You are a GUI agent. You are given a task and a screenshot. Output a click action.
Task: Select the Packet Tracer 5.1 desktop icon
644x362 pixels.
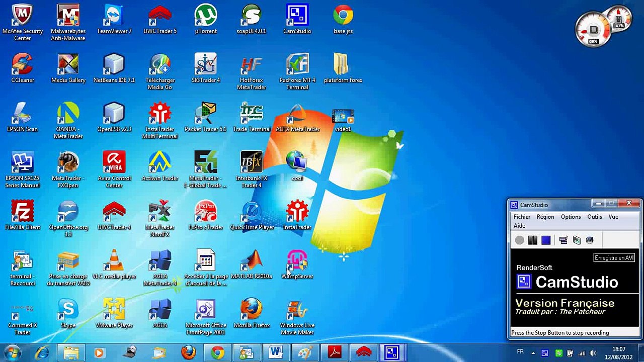tap(206, 117)
